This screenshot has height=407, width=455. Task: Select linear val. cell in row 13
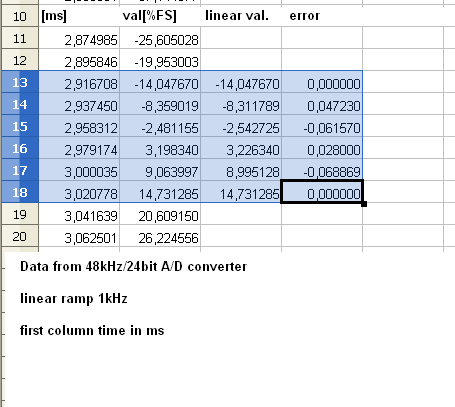(241, 82)
